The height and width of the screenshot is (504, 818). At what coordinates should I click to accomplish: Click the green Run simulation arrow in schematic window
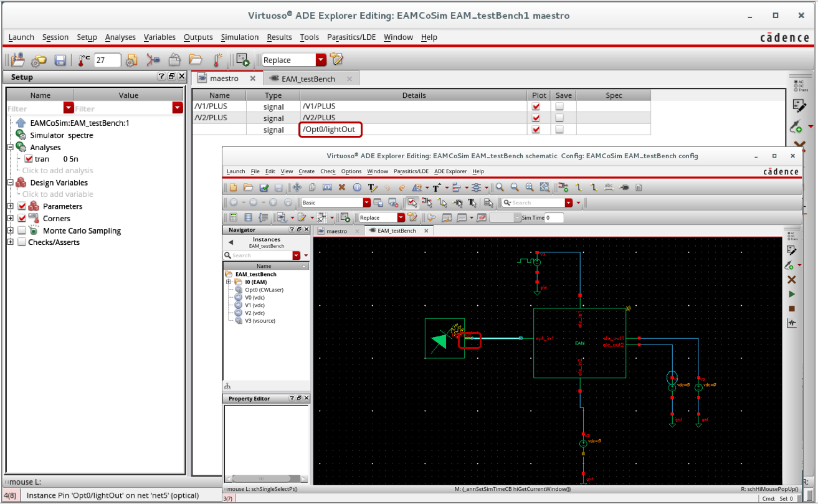[x=792, y=294]
